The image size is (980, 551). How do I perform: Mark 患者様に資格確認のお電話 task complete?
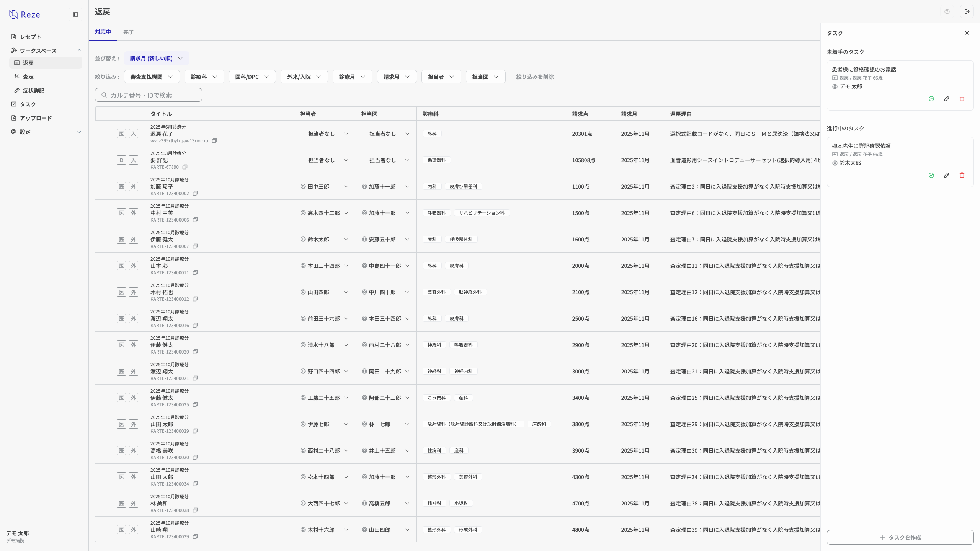[x=931, y=99]
